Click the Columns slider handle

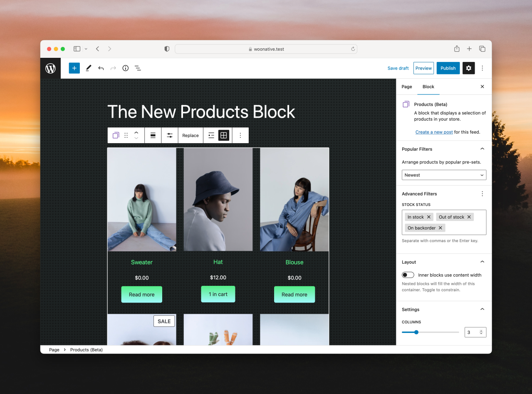[x=416, y=332]
